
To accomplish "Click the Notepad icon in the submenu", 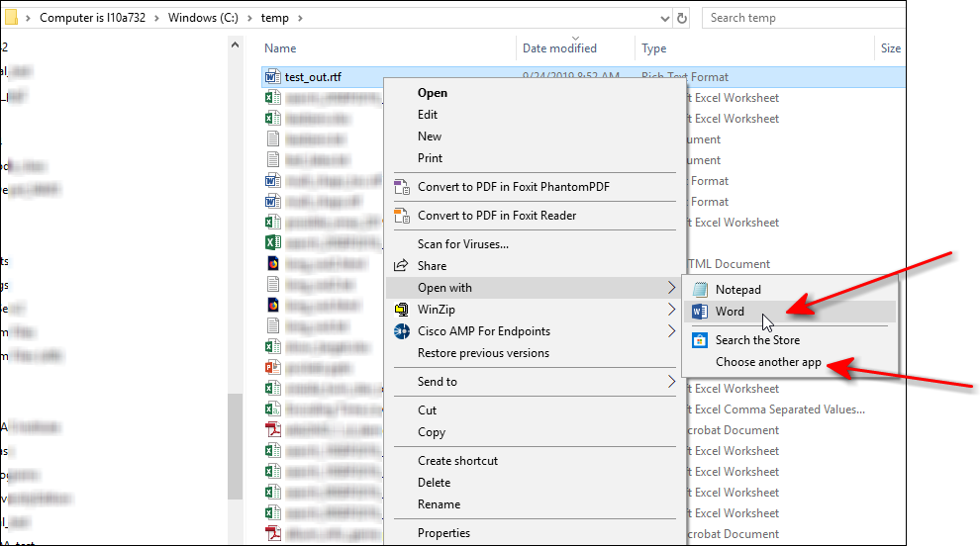I will (700, 290).
